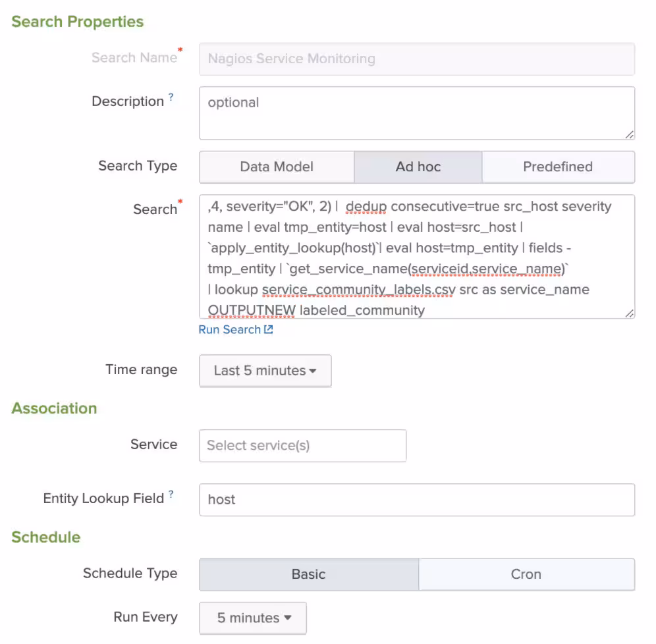Click the external link icon beside Run Search
The image size is (656, 644).
coord(268,329)
